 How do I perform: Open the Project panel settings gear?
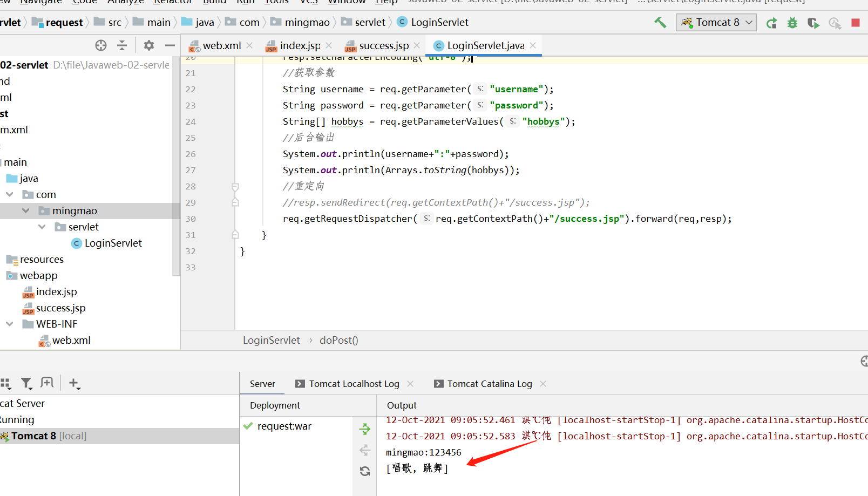coord(149,45)
